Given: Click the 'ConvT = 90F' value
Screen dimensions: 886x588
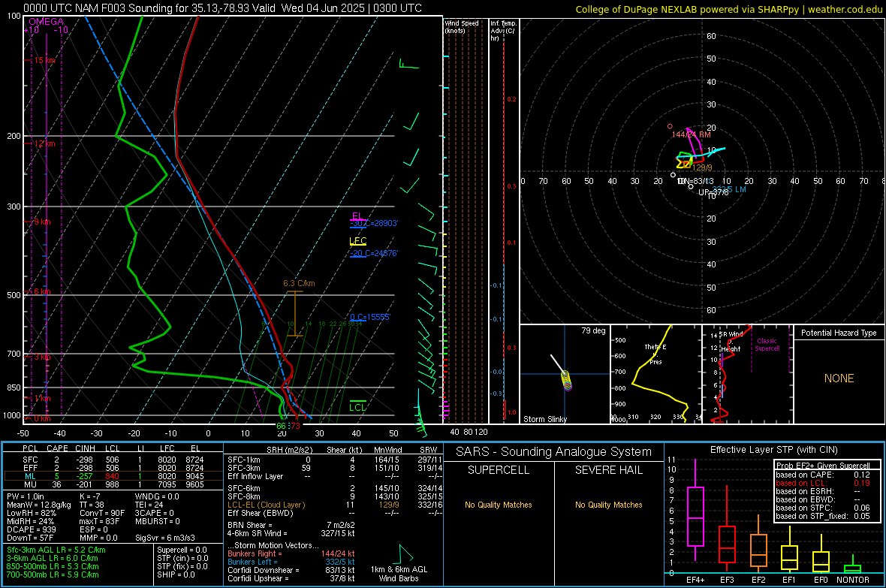Looking at the screenshot, I should 101,514.
